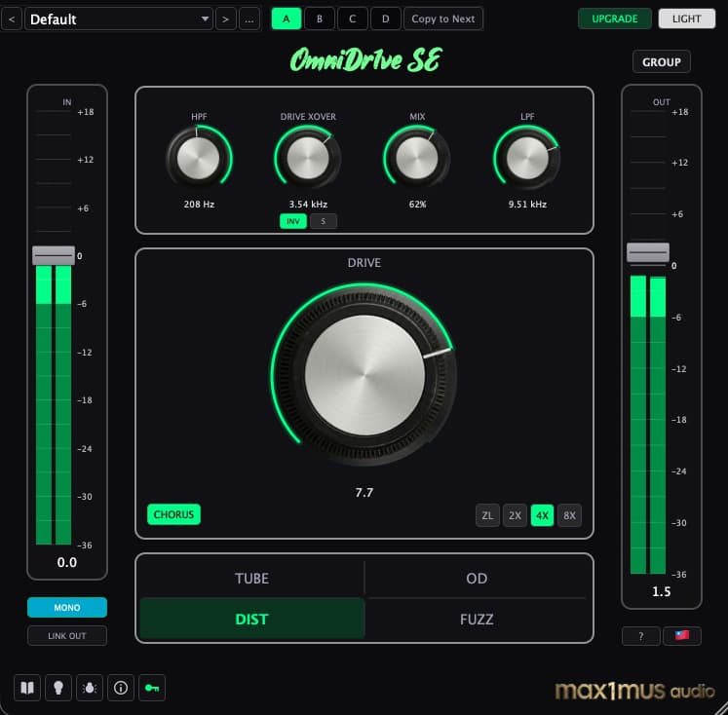This screenshot has width=728, height=715.
Task: Open the preset options ellipsis menu
Action: (x=249, y=19)
